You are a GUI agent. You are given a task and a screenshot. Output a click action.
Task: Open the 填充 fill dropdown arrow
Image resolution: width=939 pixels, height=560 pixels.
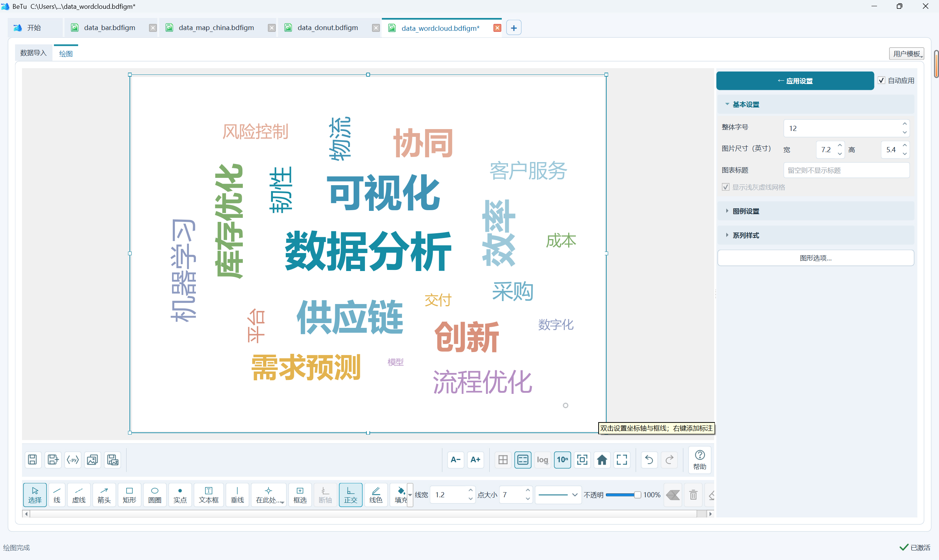(410, 495)
